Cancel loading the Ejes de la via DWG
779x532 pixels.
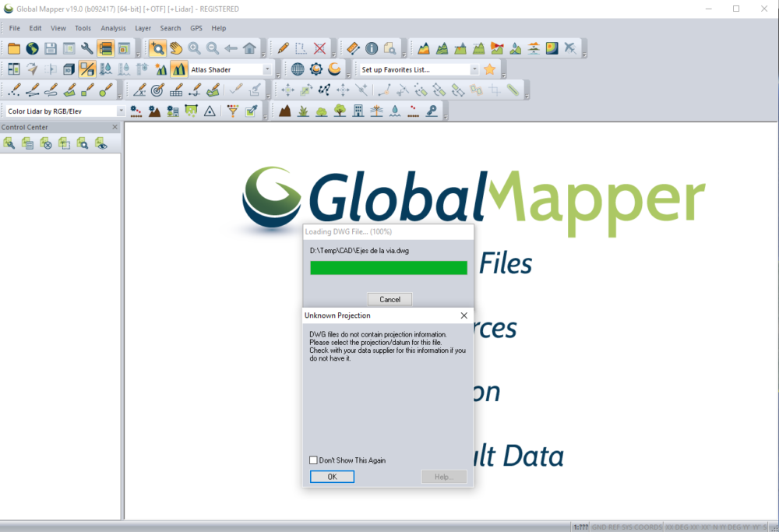(x=389, y=299)
